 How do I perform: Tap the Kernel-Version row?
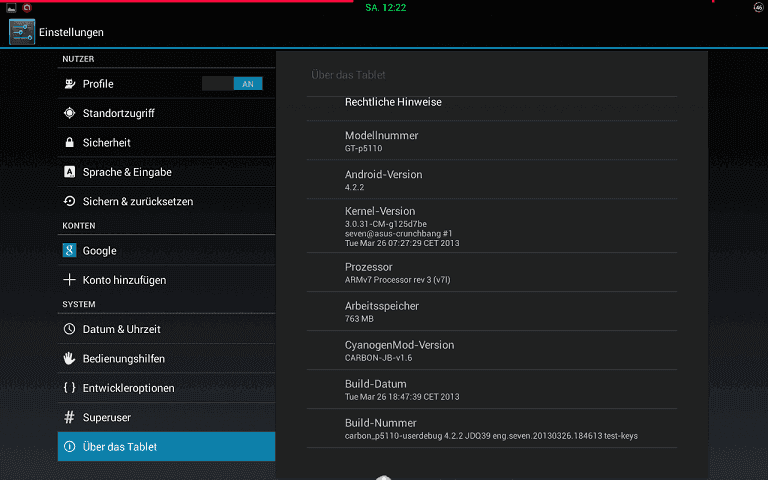coord(492,226)
